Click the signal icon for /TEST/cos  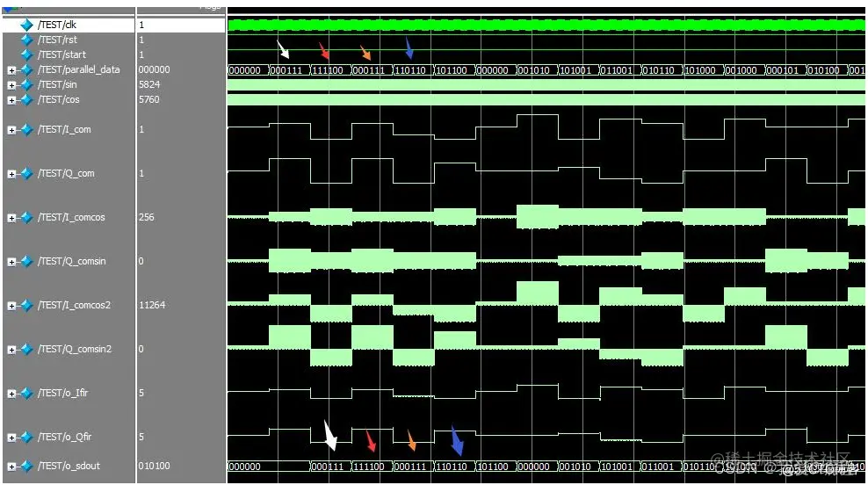(26, 99)
